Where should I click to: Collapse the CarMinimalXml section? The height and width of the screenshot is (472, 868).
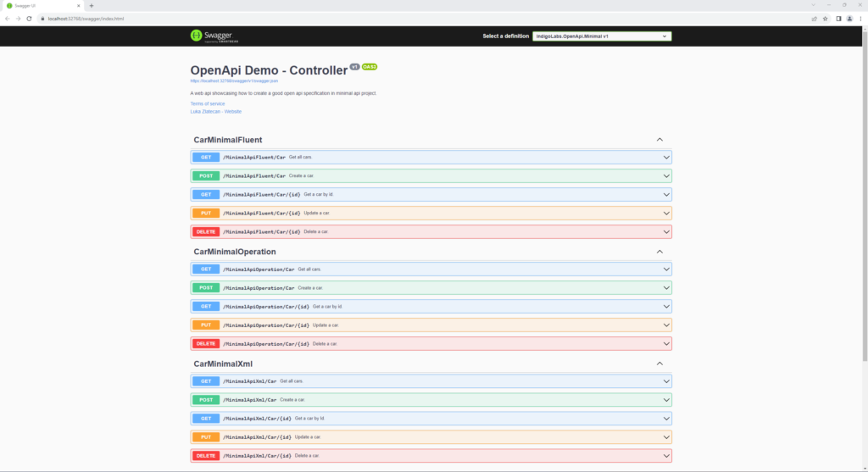[659, 364]
